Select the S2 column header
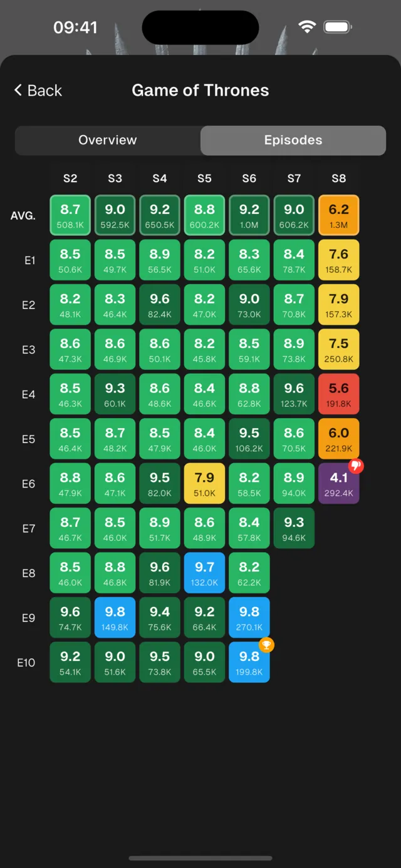401x868 pixels. point(70,178)
